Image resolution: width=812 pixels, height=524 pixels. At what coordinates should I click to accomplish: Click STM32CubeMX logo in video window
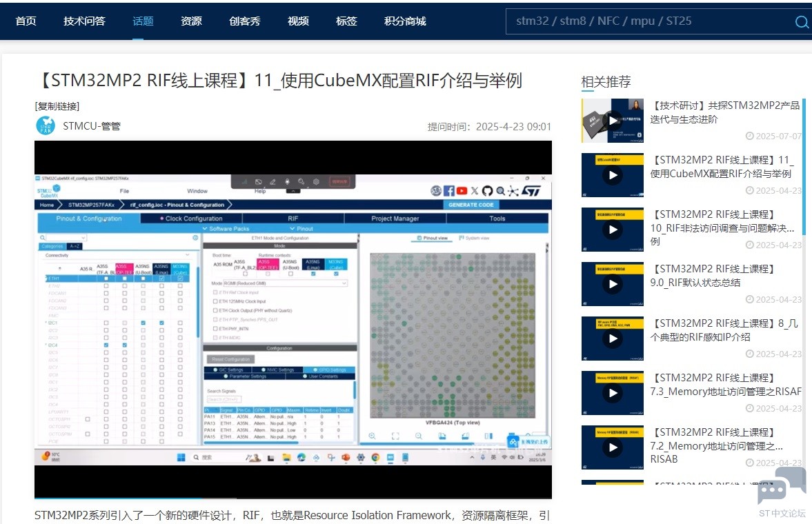point(49,190)
